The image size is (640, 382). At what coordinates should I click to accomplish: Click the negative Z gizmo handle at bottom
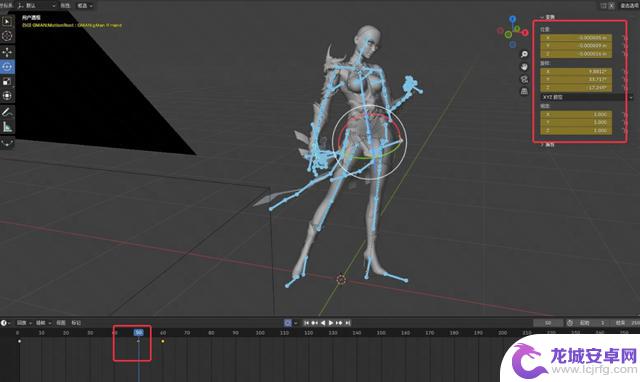[x=513, y=44]
